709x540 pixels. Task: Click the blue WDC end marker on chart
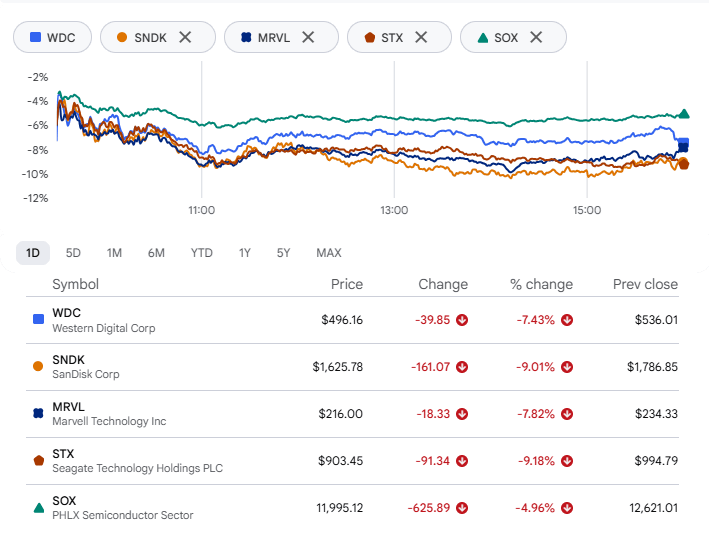pyautogui.click(x=684, y=142)
